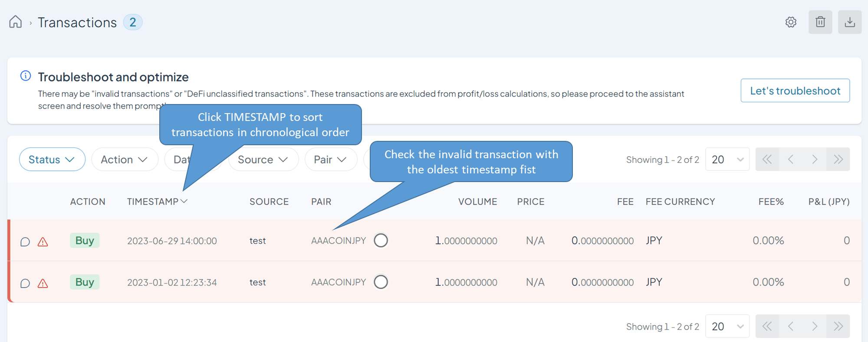Select the circle next to AAACOINJPY in the first row
This screenshot has width=868, height=342.
[381, 240]
